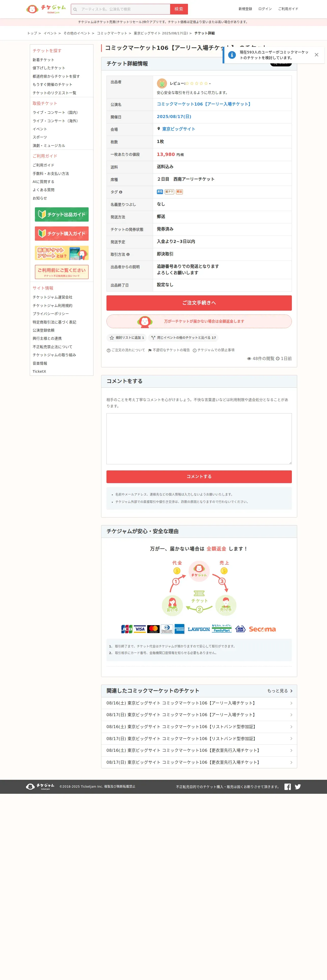327x980 pixels.
Task: Click the 紙チケ tag badge
Action: point(169,192)
